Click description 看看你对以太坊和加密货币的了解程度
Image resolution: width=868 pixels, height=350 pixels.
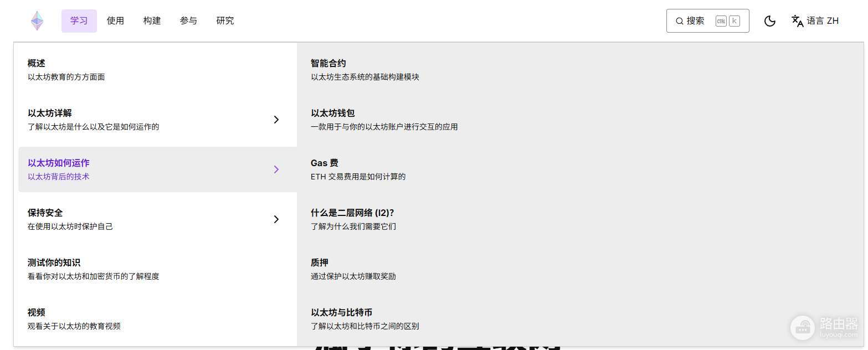click(94, 276)
